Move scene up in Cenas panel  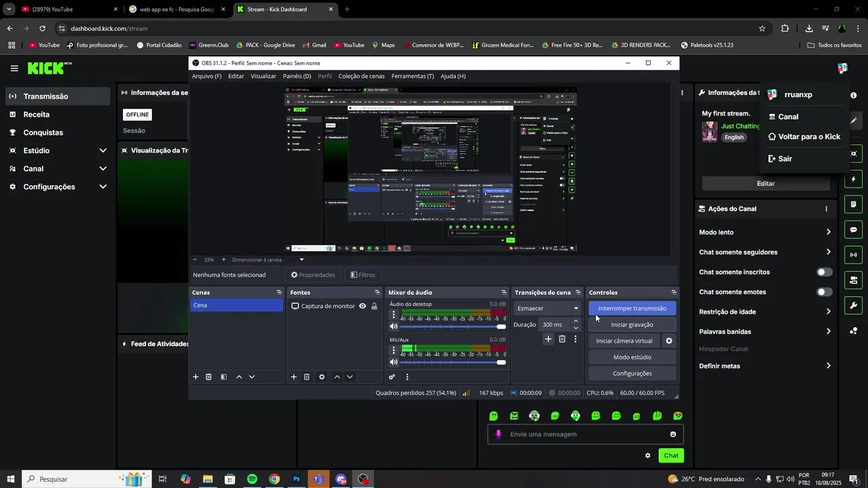click(x=239, y=377)
